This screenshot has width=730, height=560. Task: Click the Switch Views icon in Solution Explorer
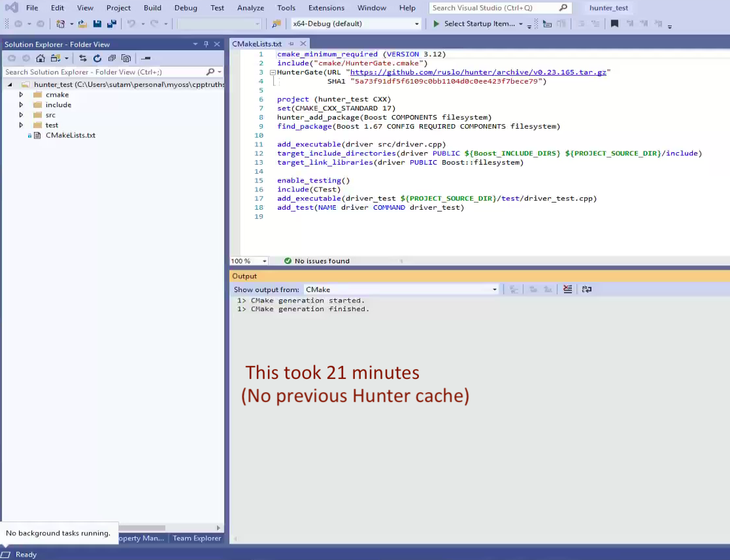coord(56,58)
